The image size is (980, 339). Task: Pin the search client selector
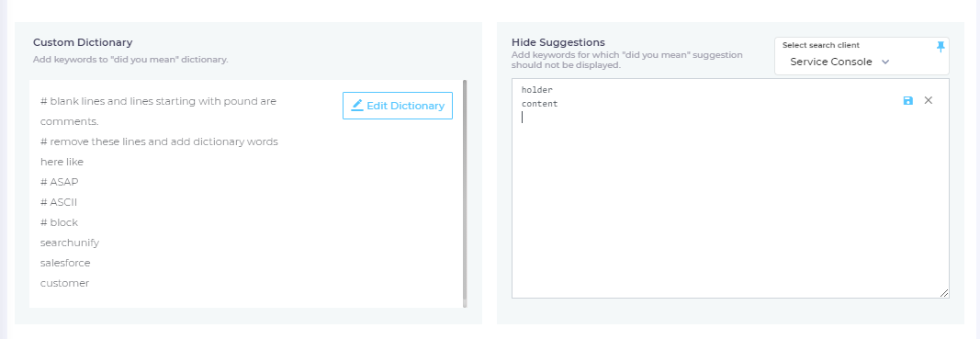pyautogui.click(x=941, y=47)
